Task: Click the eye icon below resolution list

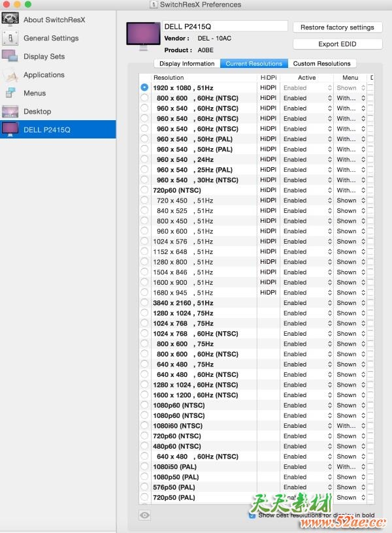Action: coord(145,515)
